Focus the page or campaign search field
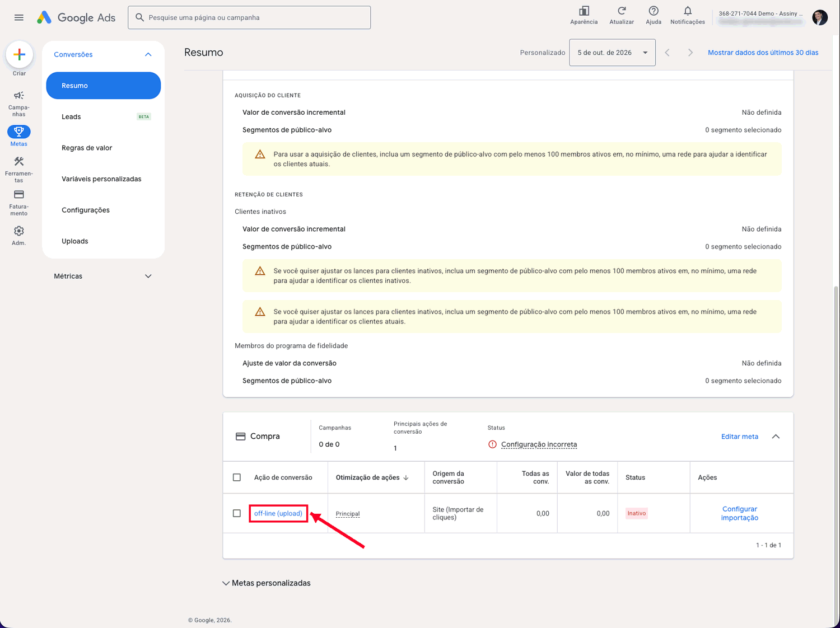This screenshot has height=628, width=840. pos(249,17)
